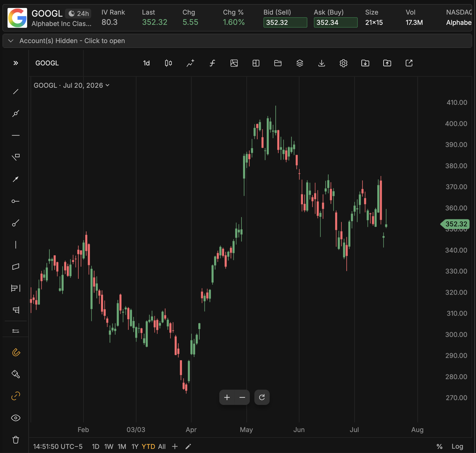Toggle the magnet snap mode
Screen dimensions: 476x453
point(16,352)
